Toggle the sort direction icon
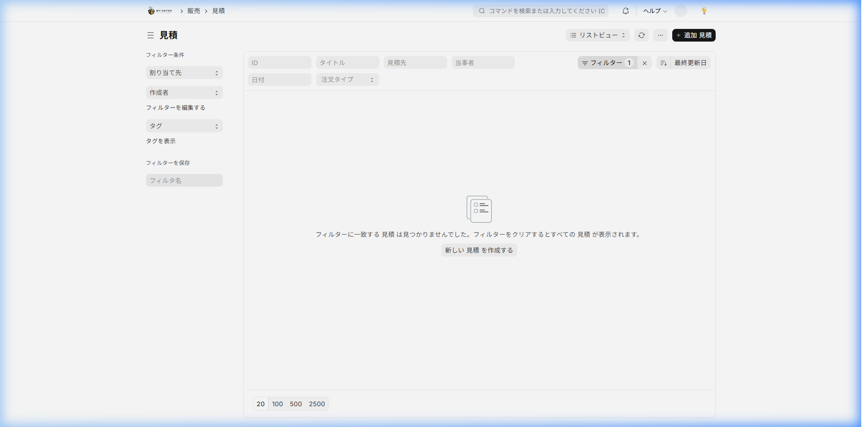Image resolution: width=868 pixels, height=427 pixels. pos(663,63)
